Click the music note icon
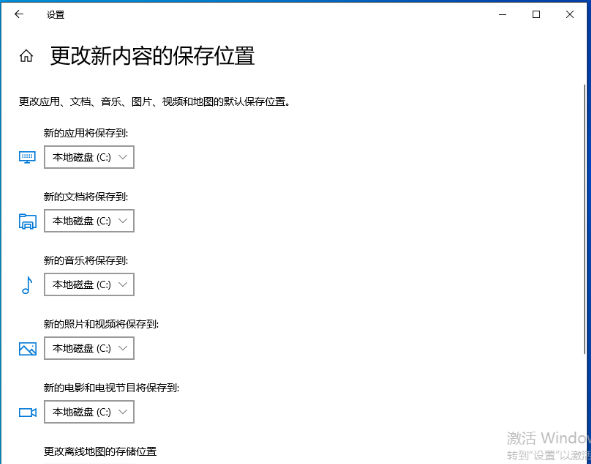The width and height of the screenshot is (591, 464). (27, 285)
